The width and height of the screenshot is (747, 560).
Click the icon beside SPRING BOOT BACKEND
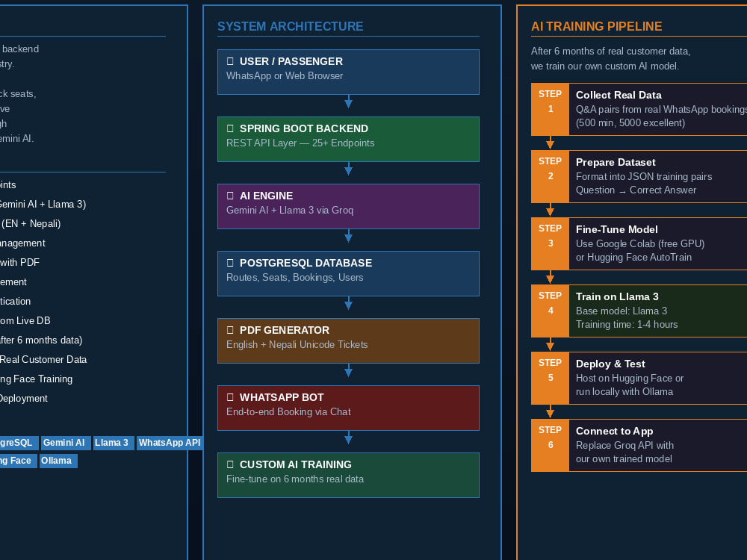(230, 128)
